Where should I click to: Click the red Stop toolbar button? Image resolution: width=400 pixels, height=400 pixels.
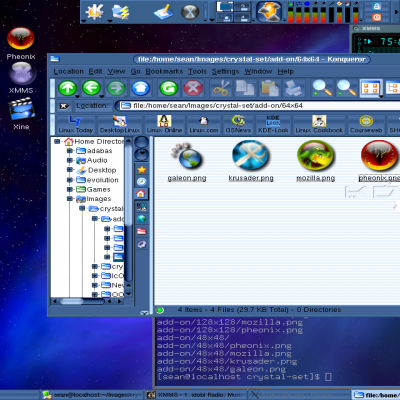(x=193, y=88)
